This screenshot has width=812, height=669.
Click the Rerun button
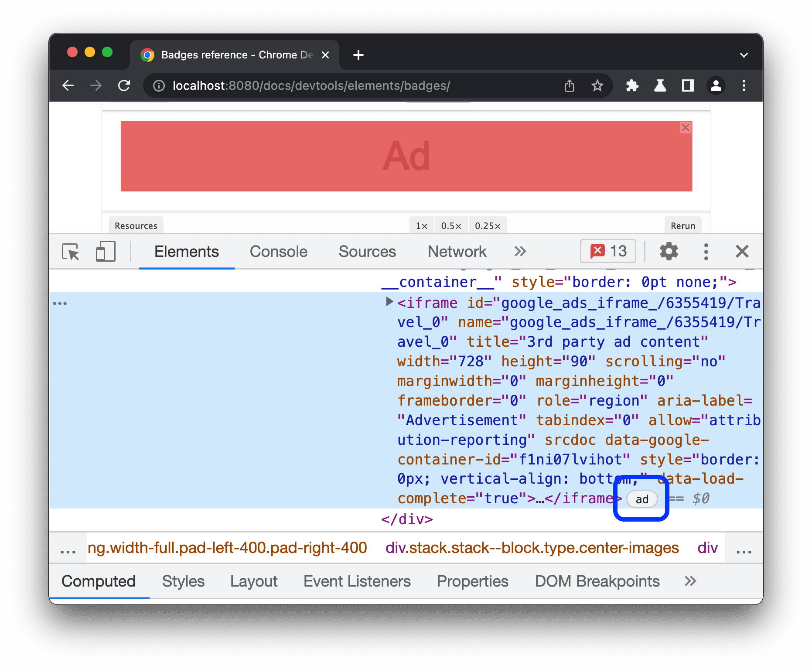coord(682,225)
